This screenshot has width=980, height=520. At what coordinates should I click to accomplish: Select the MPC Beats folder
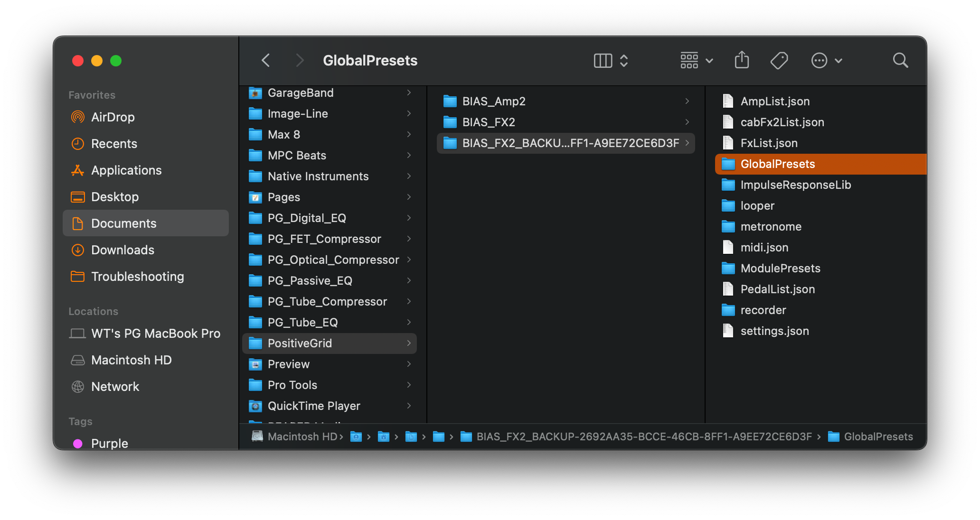tap(330, 155)
